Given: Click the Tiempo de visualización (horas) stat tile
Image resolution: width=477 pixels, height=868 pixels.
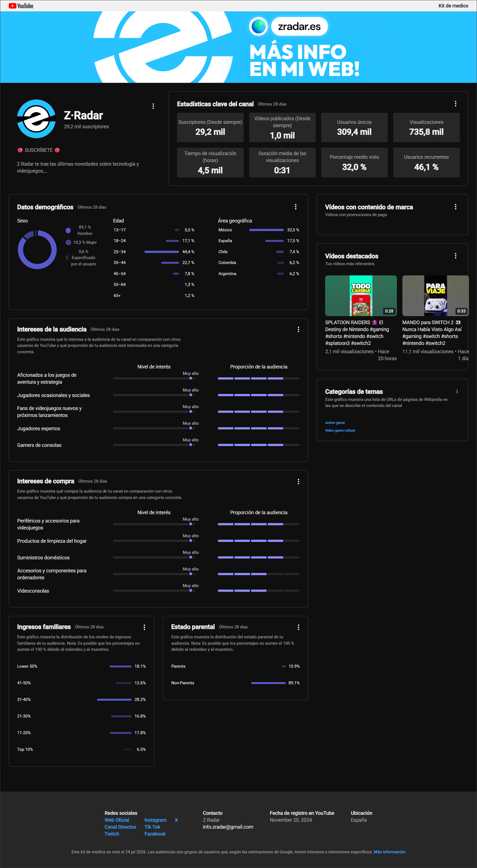Looking at the screenshot, I should 210,162.
